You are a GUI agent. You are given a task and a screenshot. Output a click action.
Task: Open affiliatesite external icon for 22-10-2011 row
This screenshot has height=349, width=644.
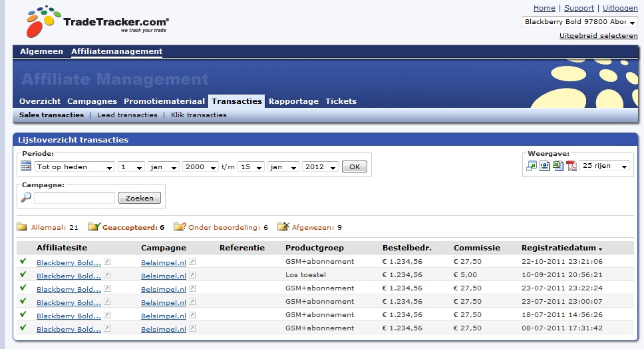[x=107, y=262]
